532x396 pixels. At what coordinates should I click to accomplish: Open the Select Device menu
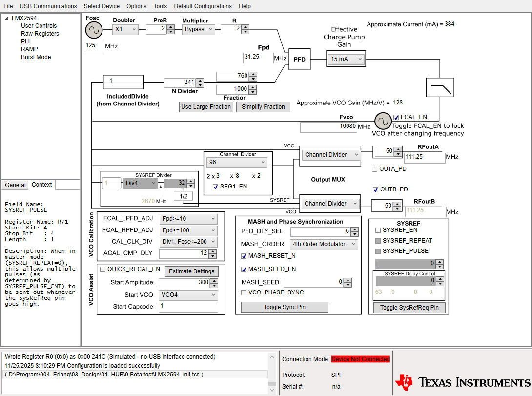coord(102,6)
